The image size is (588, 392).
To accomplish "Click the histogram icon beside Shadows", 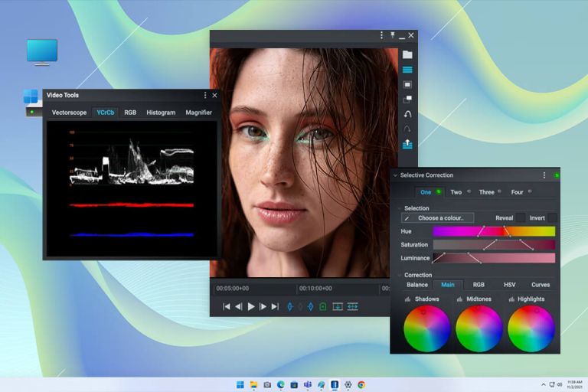I will pyautogui.click(x=407, y=299).
